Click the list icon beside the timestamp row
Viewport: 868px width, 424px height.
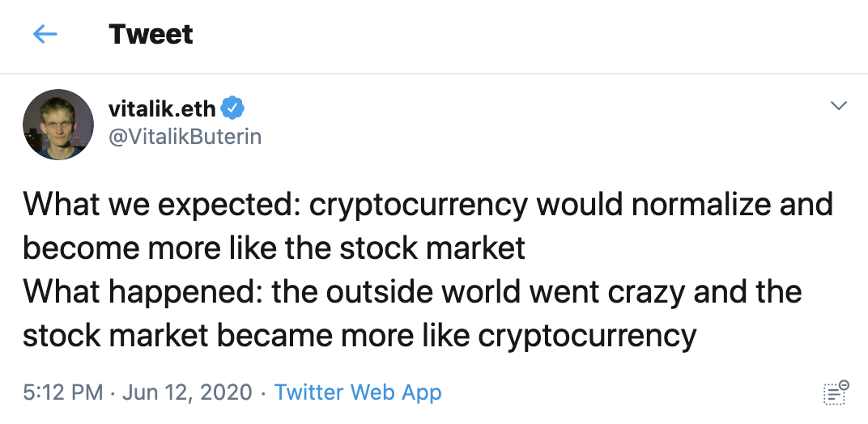click(835, 392)
